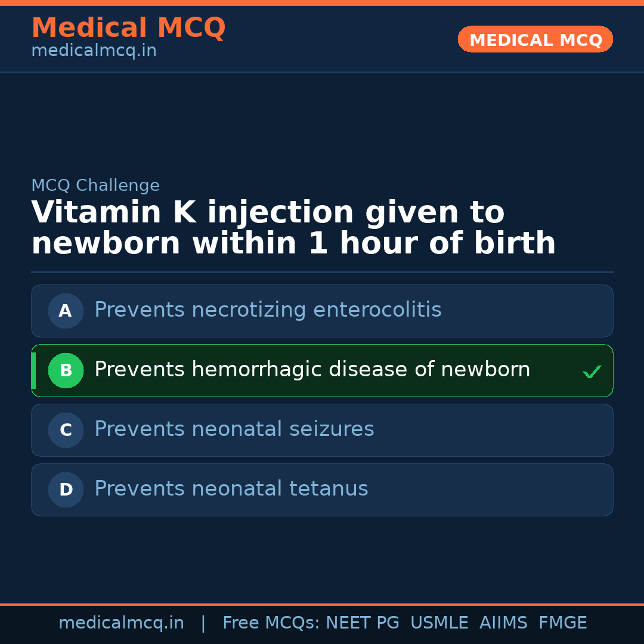Click the green checkmark icon
The image size is (644, 644).
point(592,372)
